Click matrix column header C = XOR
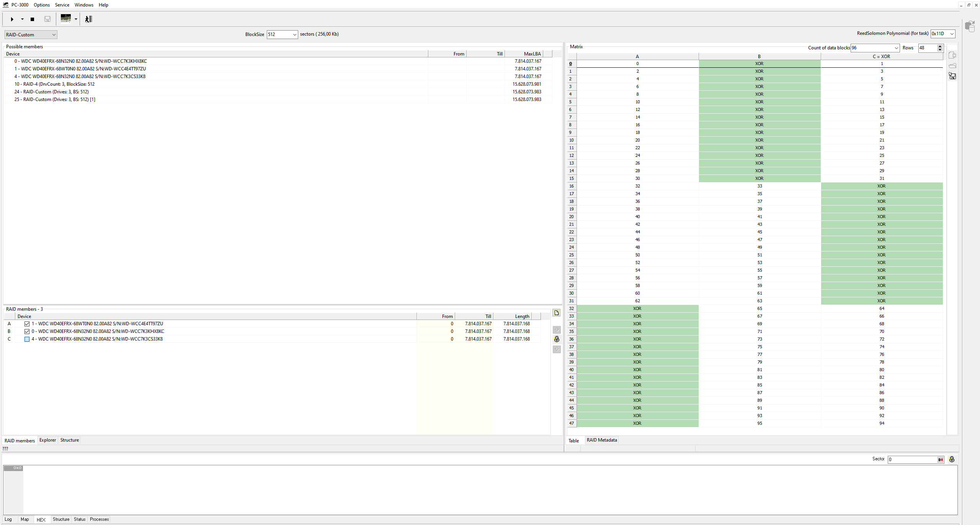Viewport: 980px width, 525px height. pyautogui.click(x=882, y=57)
